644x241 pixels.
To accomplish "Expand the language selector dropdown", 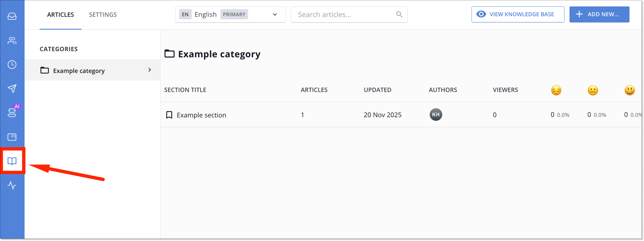I will click(x=275, y=14).
